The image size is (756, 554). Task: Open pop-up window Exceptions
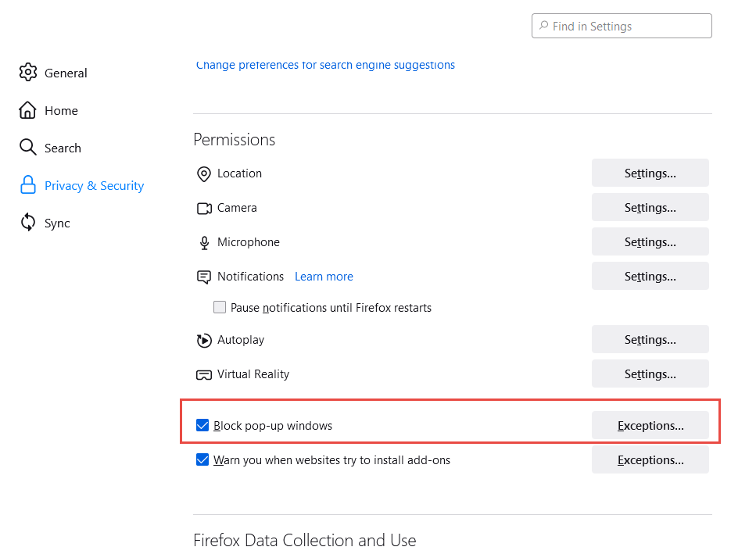point(650,425)
